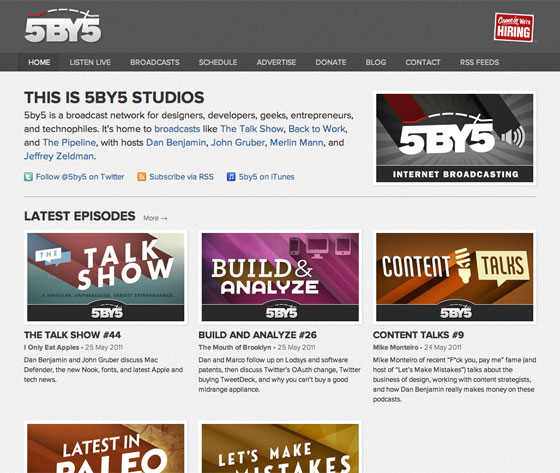Open The Talk Show intro link
The image size is (560, 473).
coord(252,129)
